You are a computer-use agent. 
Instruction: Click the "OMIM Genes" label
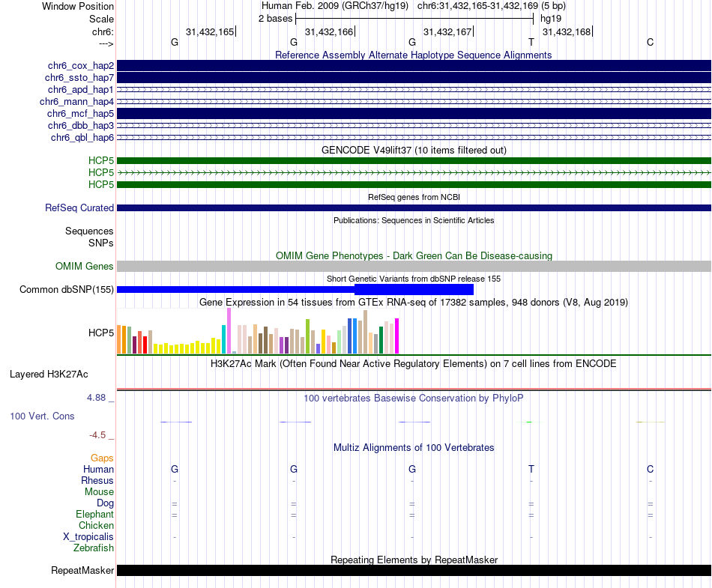click(x=85, y=267)
